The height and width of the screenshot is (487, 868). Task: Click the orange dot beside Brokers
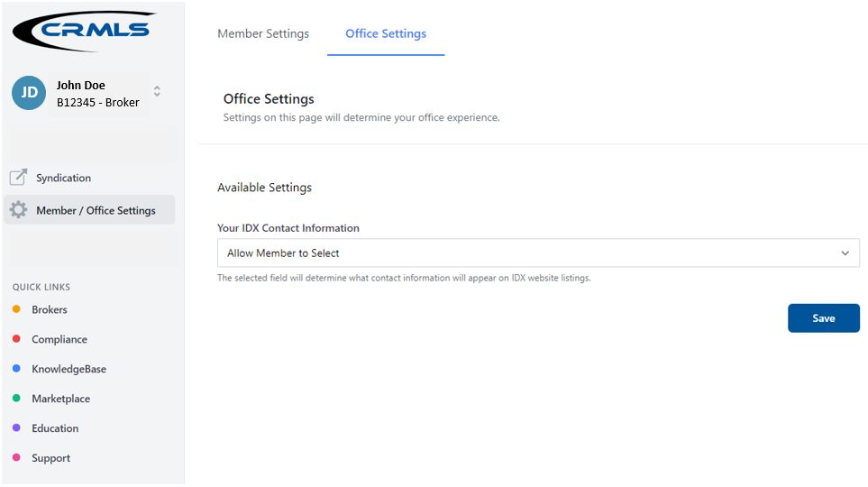pyautogui.click(x=16, y=309)
